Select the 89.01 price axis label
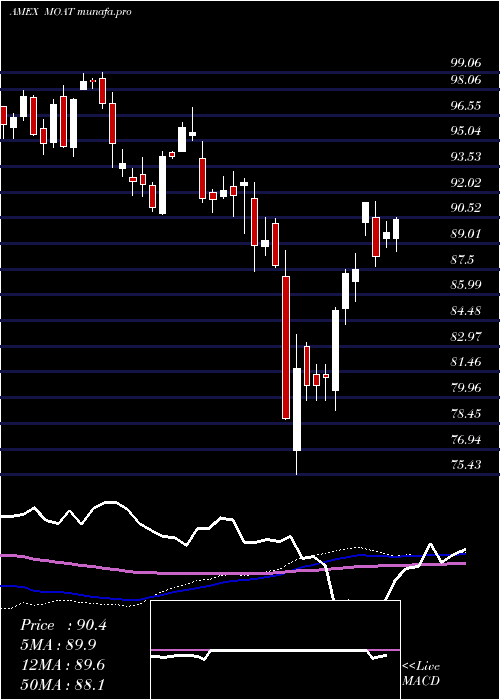500x700 pixels. (466, 234)
